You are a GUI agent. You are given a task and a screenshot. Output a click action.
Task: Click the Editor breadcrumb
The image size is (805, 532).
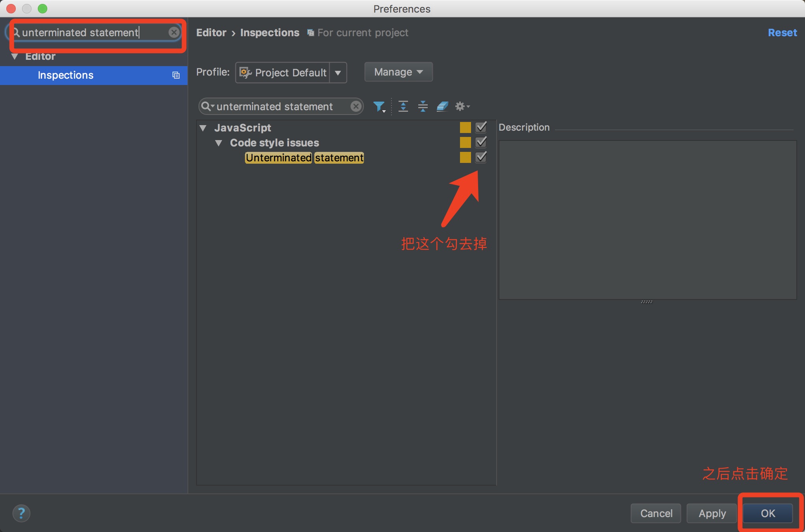211,33
